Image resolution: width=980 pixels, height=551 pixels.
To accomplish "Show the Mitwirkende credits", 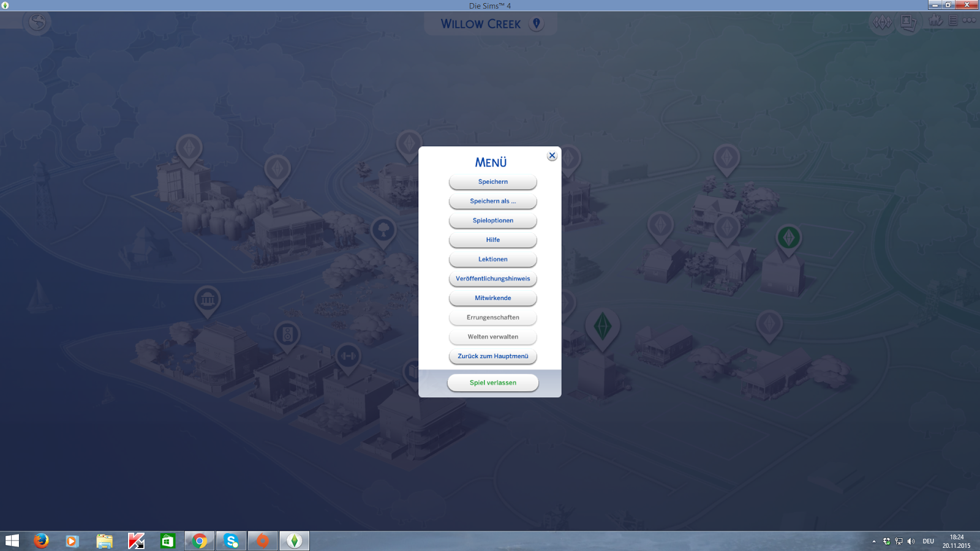I will 492,298.
